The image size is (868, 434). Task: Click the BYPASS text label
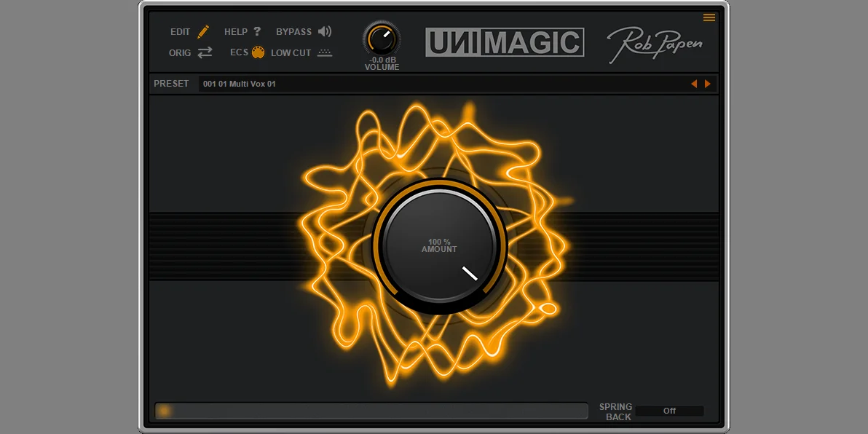(293, 32)
